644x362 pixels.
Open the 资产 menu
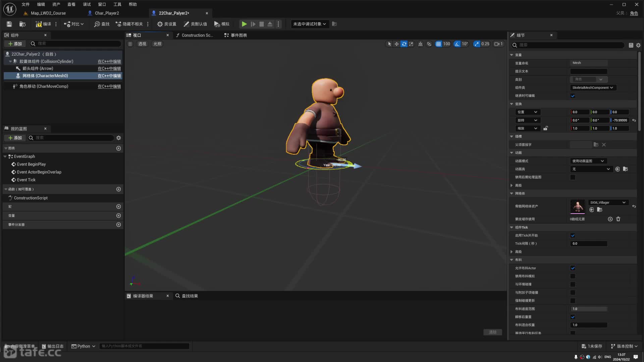click(56, 4)
